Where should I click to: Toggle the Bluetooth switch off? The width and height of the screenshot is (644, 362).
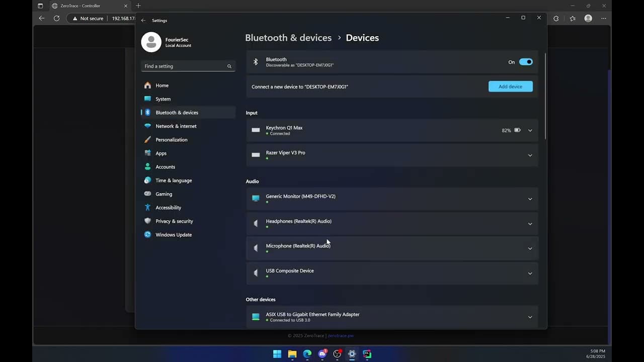526,62
